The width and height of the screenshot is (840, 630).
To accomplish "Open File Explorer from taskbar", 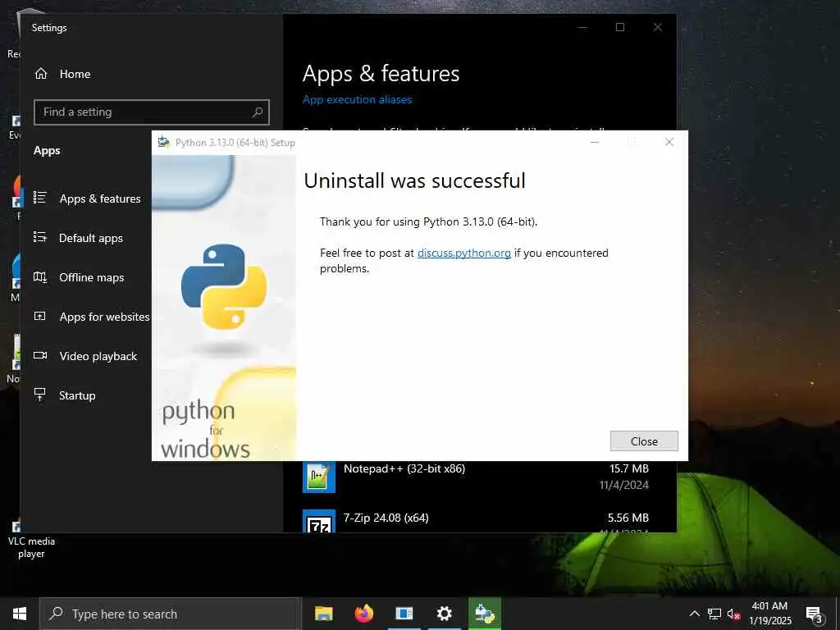I will tap(323, 614).
